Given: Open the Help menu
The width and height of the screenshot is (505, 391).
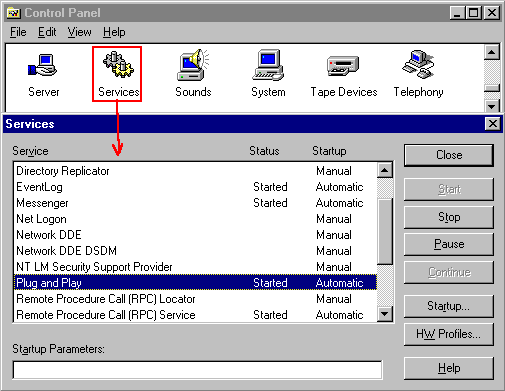Looking at the screenshot, I should 114,32.
